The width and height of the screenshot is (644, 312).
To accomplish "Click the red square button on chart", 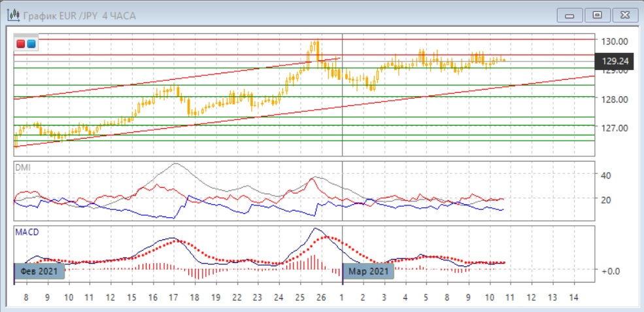I will [21, 43].
